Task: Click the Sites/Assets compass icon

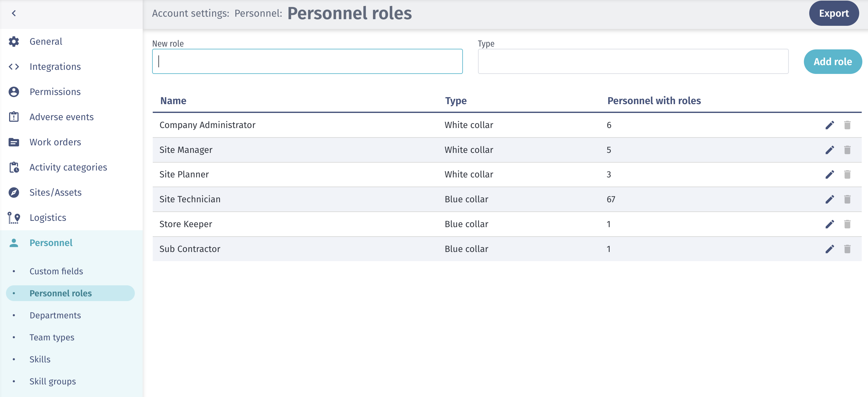Action: click(14, 192)
